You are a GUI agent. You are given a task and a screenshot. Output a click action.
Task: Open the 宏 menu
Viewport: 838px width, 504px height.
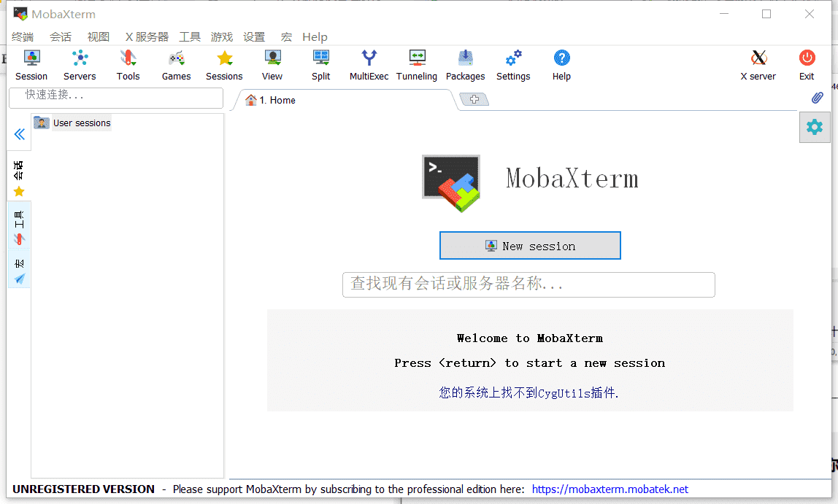click(286, 37)
